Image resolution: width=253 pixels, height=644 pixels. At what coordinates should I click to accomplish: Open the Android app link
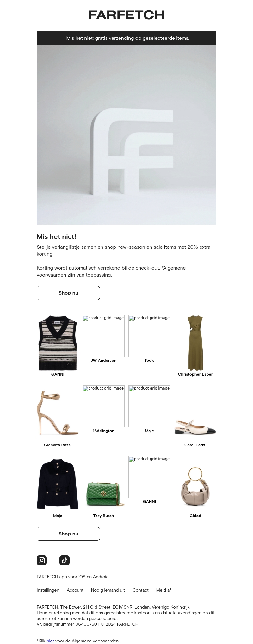101,577
